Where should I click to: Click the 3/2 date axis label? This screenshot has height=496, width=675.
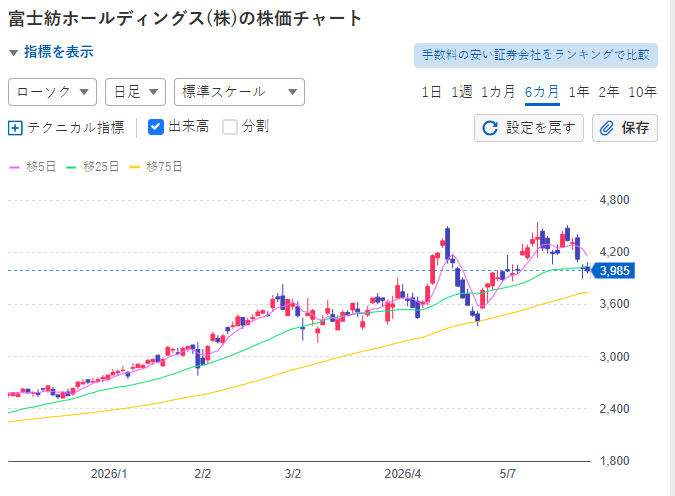(x=293, y=474)
